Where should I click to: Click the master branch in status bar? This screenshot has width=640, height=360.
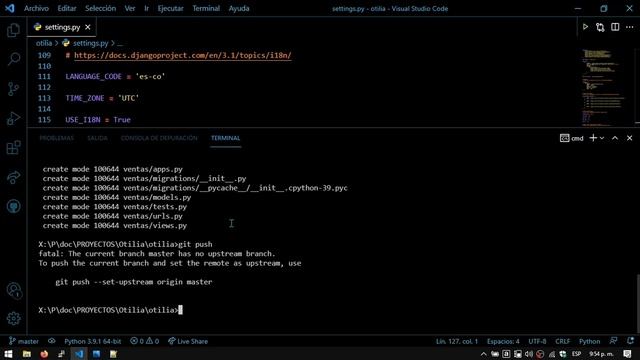[24, 341]
